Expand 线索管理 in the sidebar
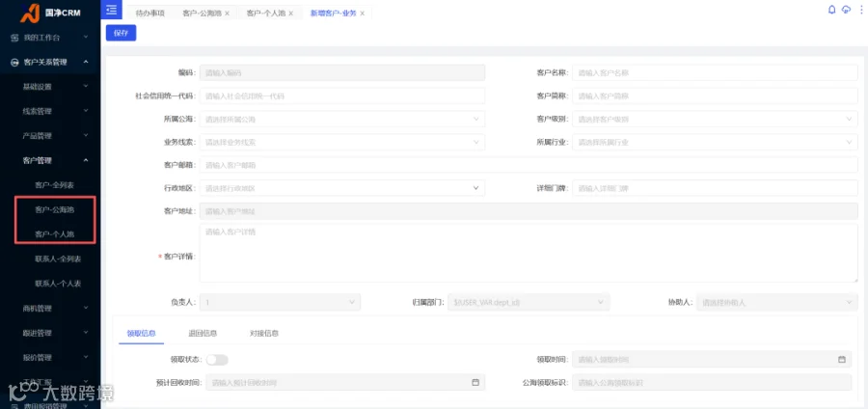 coord(50,111)
